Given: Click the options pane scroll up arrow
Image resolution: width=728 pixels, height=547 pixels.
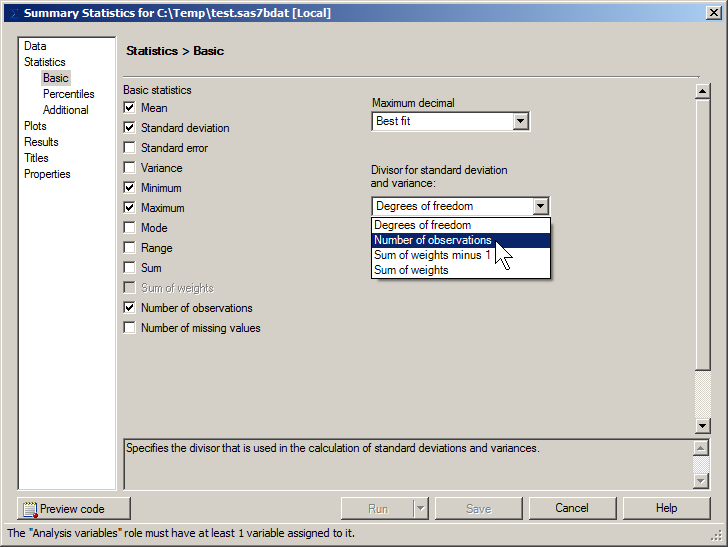Looking at the screenshot, I should point(702,91).
